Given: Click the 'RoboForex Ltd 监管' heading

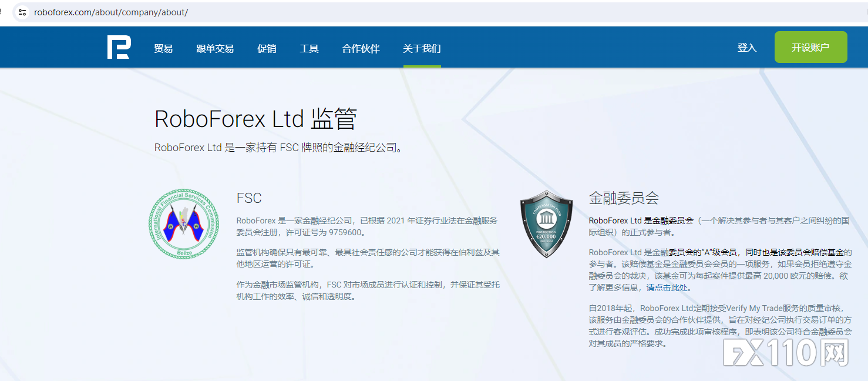Looking at the screenshot, I should pyautogui.click(x=255, y=119).
